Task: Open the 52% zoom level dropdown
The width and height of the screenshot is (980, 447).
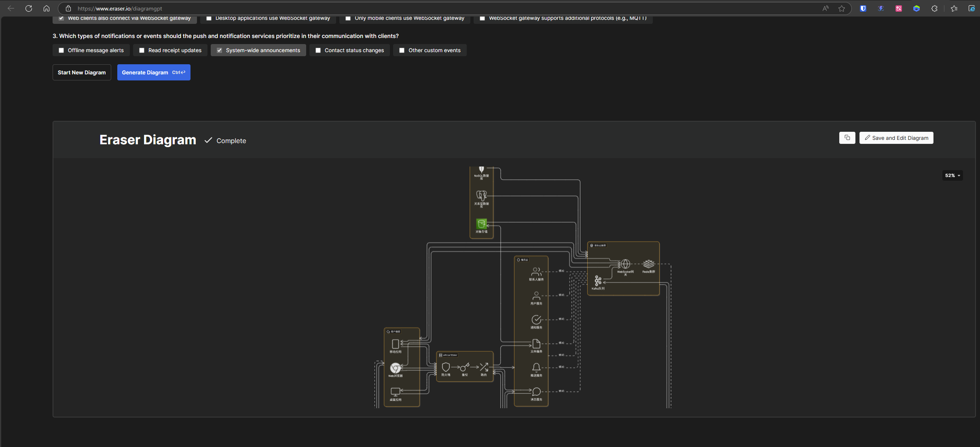Action: coord(952,175)
